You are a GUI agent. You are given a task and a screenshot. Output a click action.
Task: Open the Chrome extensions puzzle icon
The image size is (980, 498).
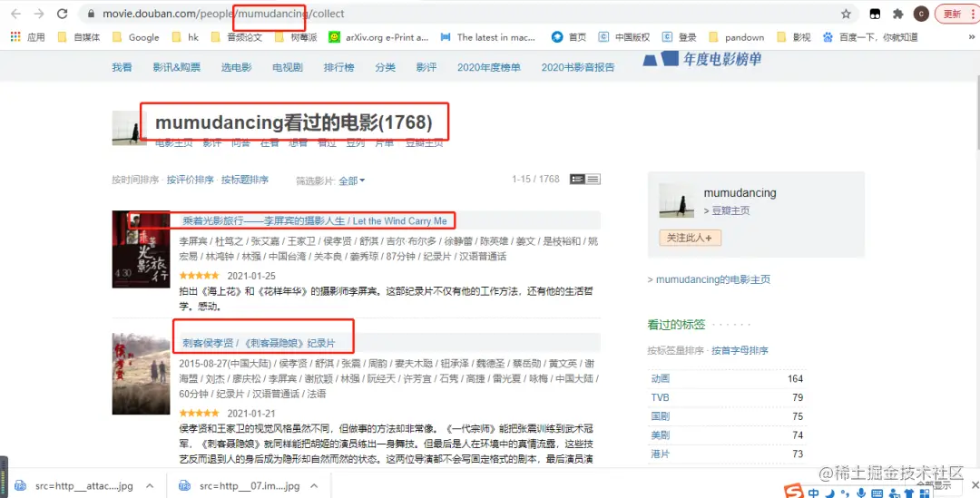click(897, 14)
